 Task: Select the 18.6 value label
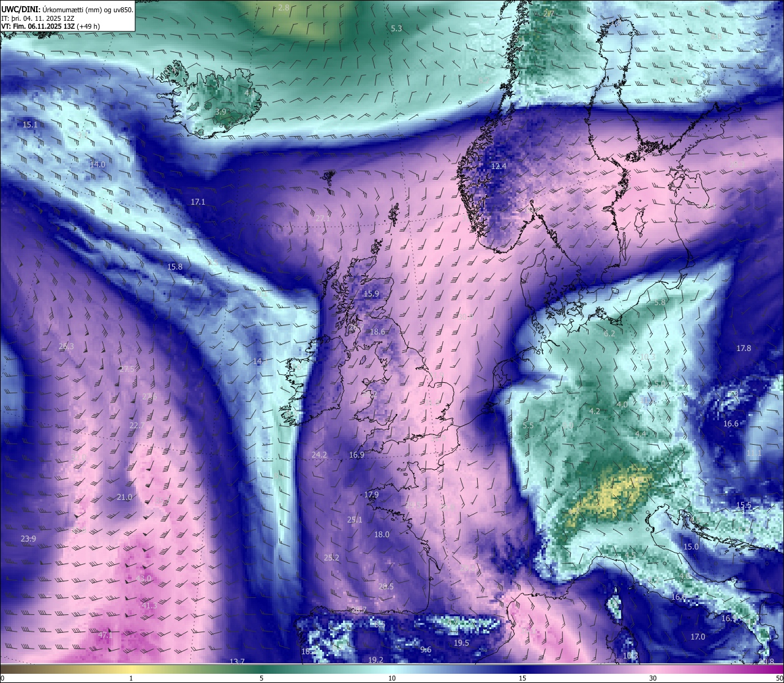pos(377,331)
